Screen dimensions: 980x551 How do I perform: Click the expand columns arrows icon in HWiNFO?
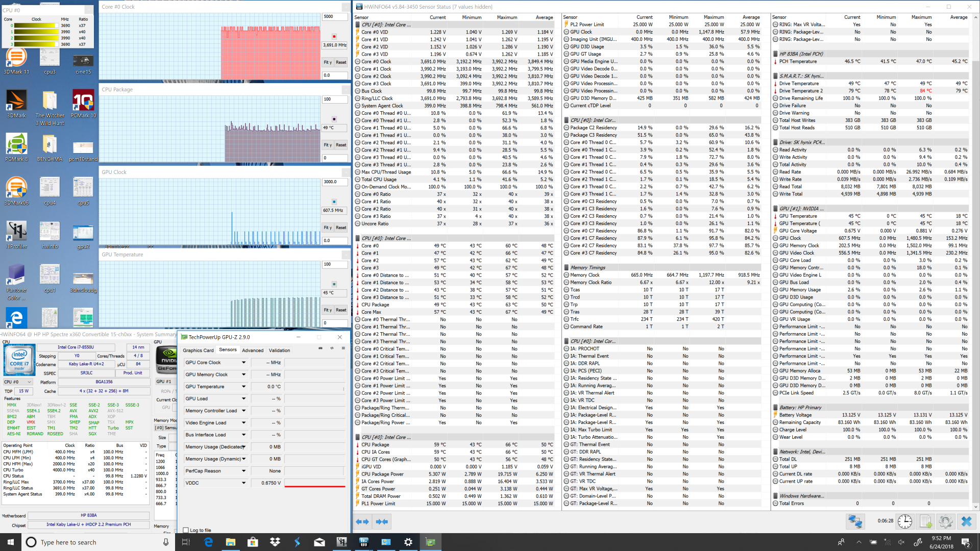point(362,521)
